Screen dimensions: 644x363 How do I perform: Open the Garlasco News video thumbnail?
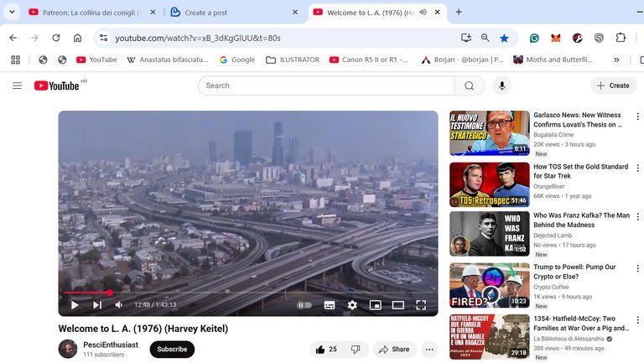490,133
